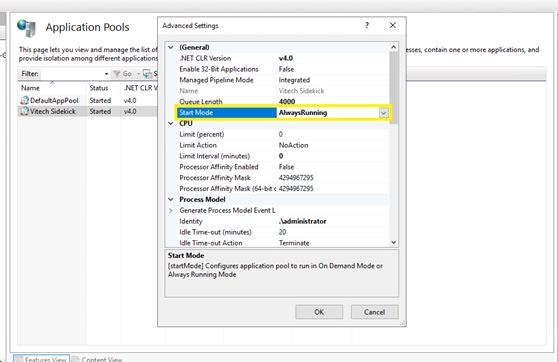Switch to Content View tab

pos(98,359)
